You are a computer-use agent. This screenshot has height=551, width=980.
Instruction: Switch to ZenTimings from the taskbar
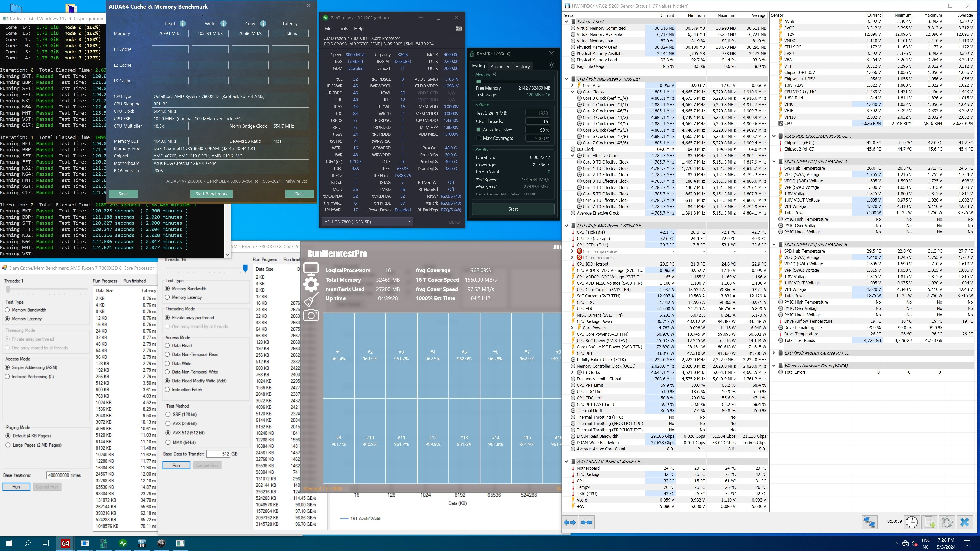(123, 543)
